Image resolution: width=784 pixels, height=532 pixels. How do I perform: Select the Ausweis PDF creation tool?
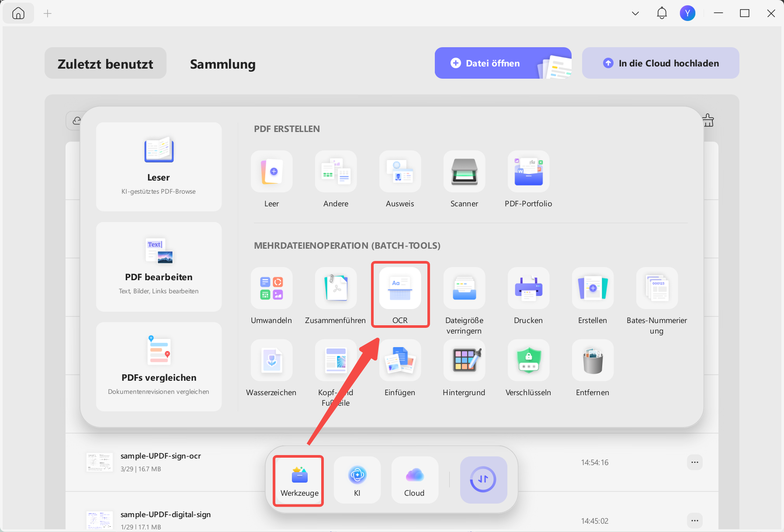click(400, 171)
